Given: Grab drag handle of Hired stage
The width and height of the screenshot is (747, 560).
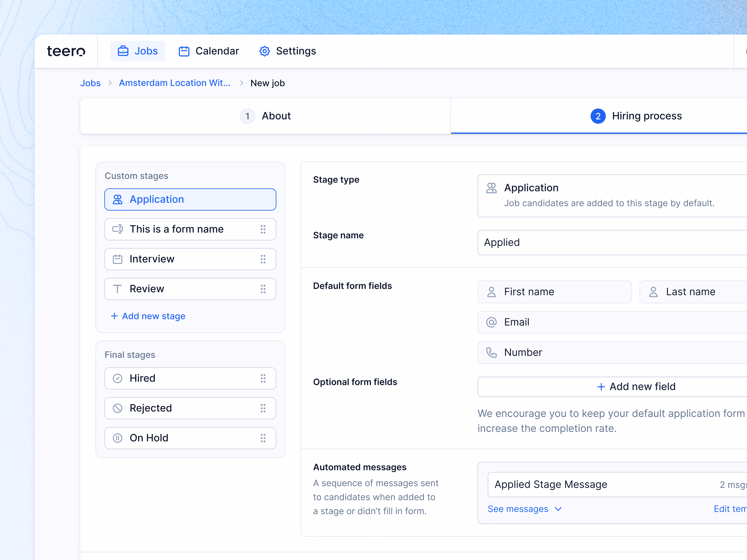Looking at the screenshot, I should 263,378.
